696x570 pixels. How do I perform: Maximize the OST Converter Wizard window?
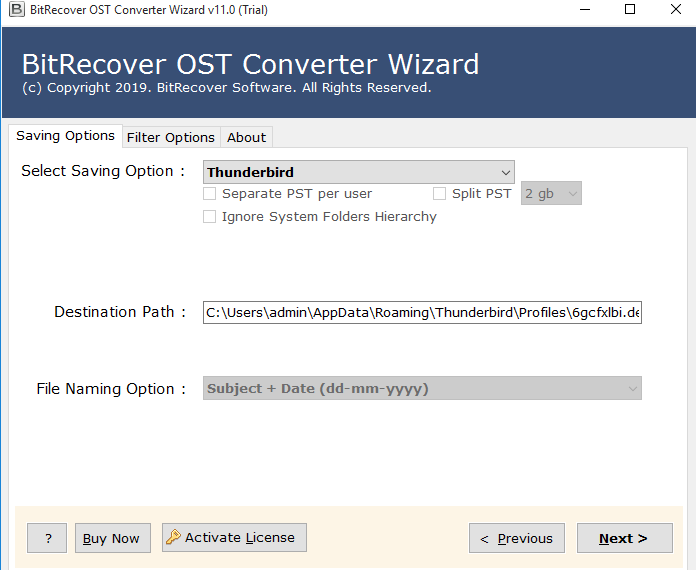tap(629, 10)
